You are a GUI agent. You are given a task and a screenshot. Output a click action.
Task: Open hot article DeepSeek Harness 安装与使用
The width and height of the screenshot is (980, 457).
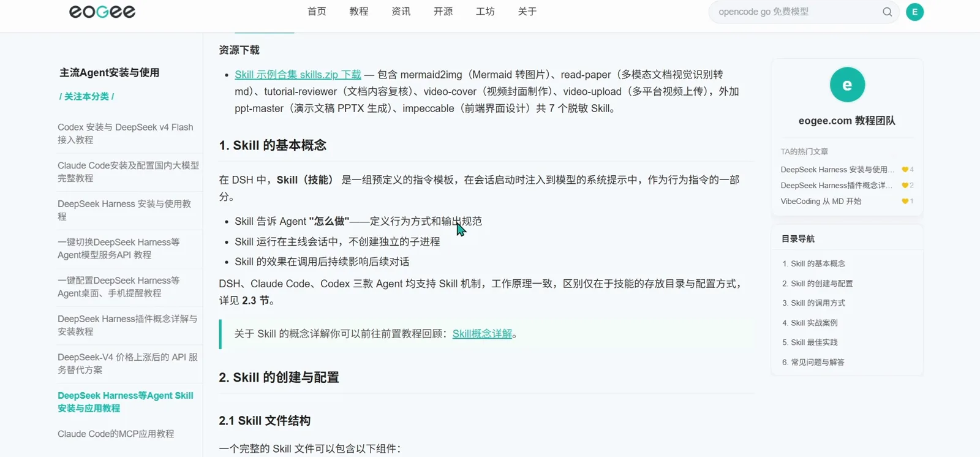tap(837, 170)
